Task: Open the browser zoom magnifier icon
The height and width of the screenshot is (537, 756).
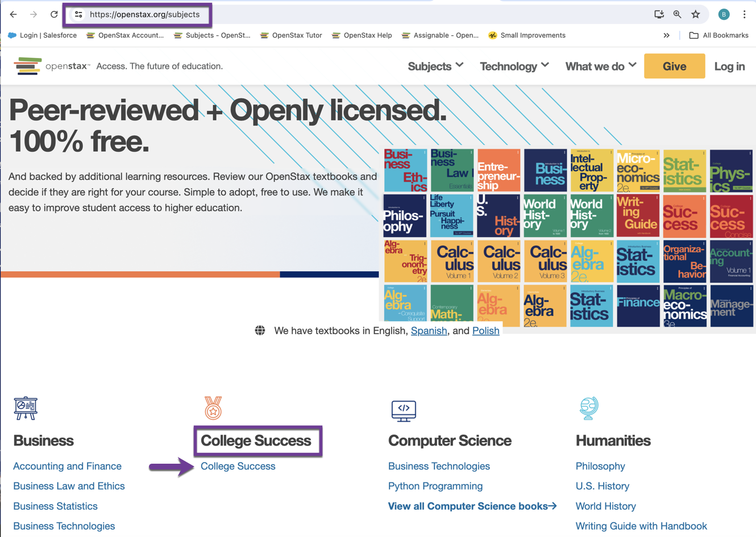Action: [676, 14]
